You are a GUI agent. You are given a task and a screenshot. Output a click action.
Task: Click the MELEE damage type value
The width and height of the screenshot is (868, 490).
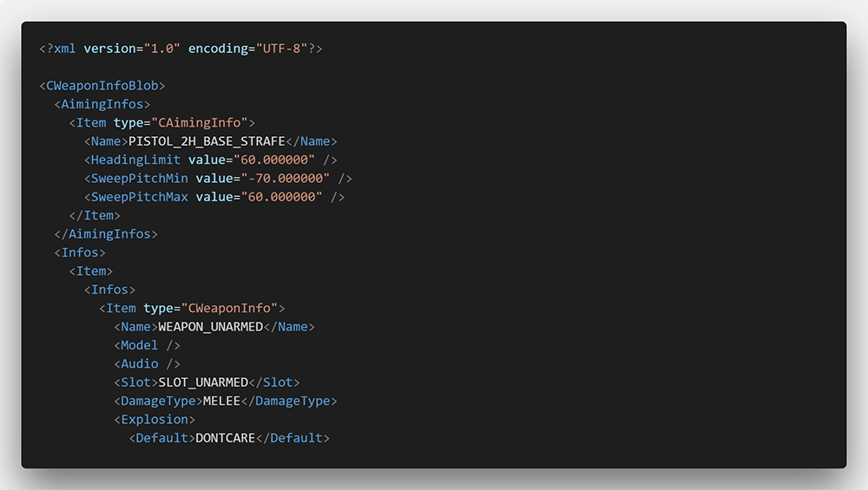[x=221, y=401]
